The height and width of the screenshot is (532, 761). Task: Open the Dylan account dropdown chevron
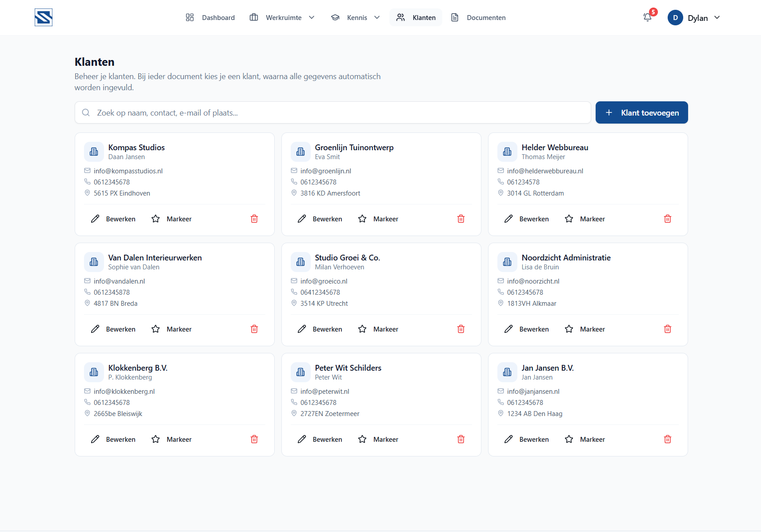tap(717, 17)
